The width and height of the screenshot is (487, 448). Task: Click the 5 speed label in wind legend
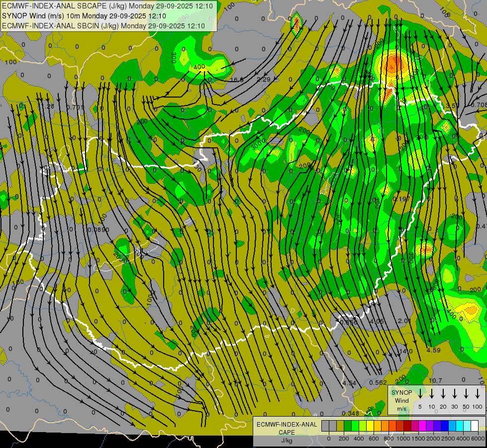[x=420, y=407]
